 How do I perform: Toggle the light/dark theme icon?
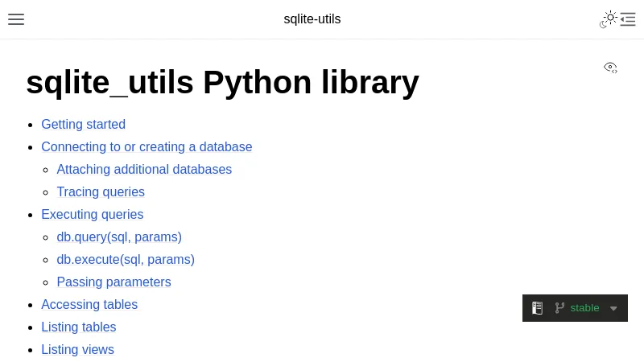click(609, 19)
